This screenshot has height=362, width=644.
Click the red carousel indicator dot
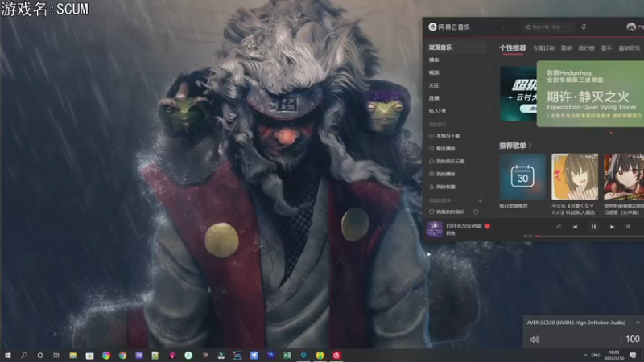611,133
